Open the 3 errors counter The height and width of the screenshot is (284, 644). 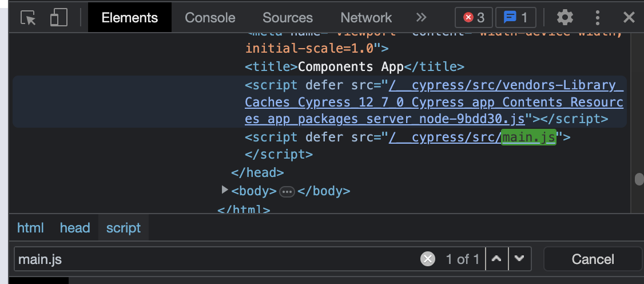pos(474,18)
